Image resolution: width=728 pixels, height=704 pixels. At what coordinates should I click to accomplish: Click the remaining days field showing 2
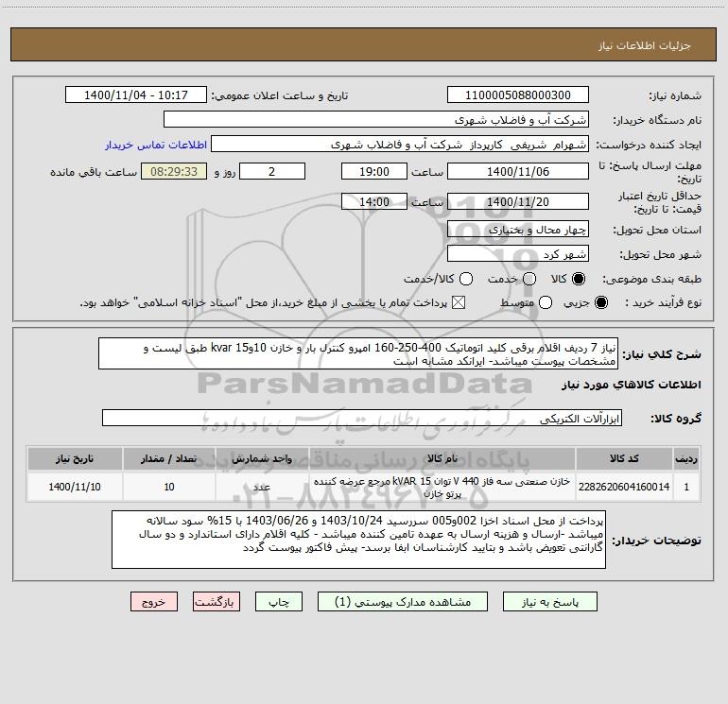[272, 171]
